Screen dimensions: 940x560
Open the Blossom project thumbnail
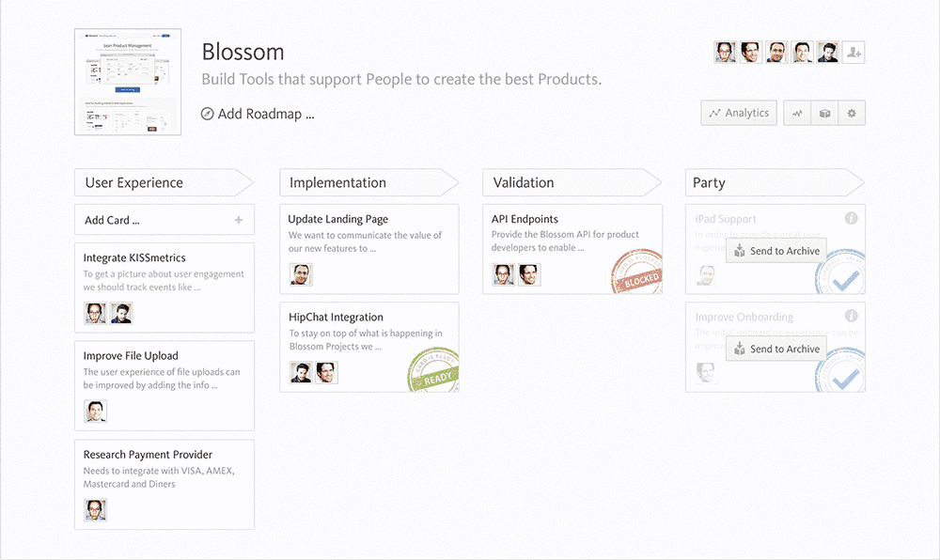coord(128,82)
